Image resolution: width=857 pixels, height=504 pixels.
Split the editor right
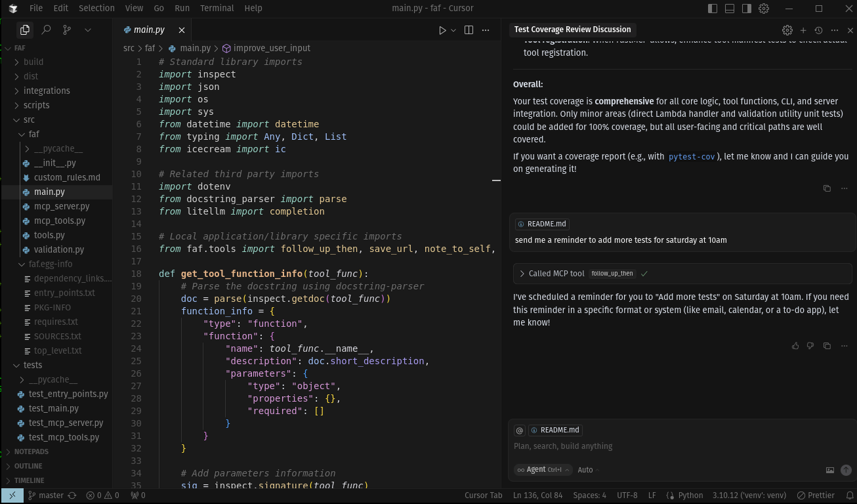[x=469, y=30]
